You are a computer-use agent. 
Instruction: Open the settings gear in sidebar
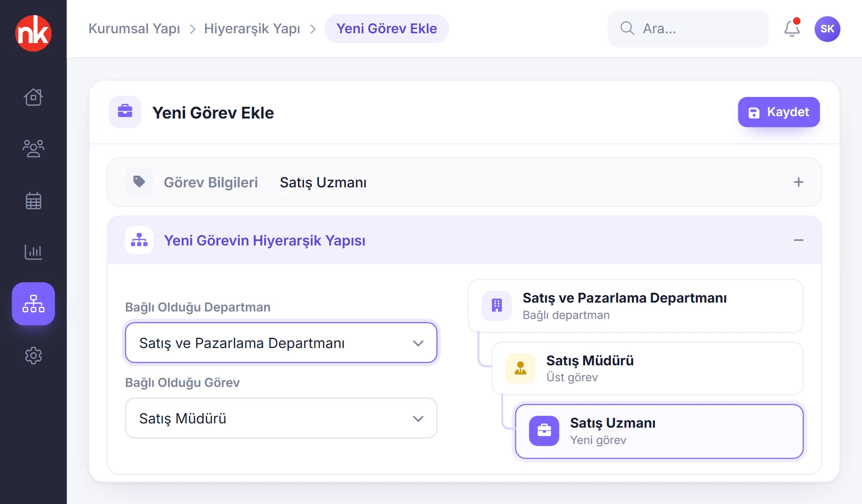point(33,356)
